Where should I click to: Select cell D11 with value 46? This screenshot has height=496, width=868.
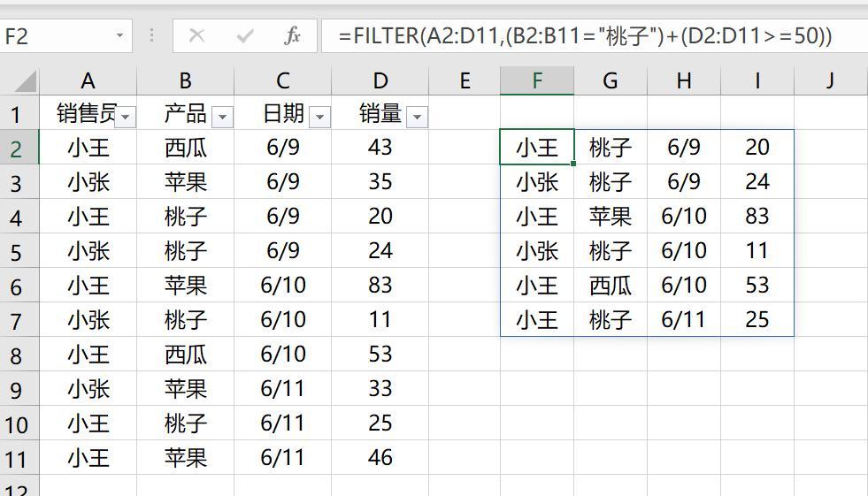[x=380, y=458]
